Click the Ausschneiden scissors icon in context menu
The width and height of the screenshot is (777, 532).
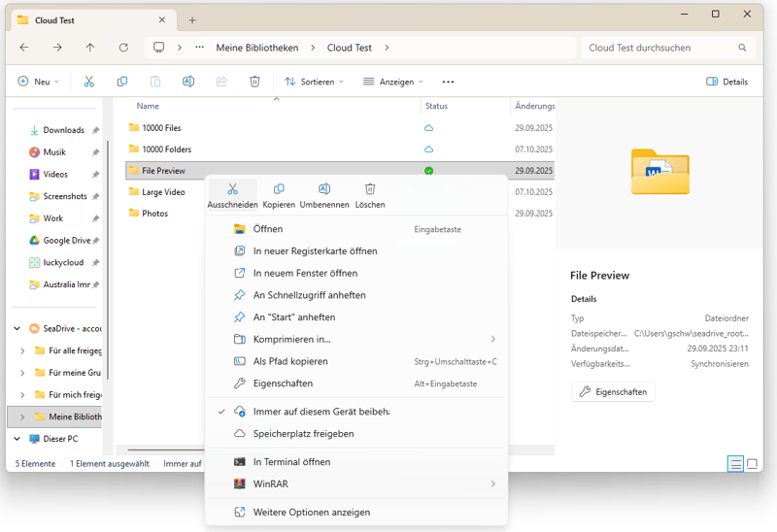click(232, 189)
